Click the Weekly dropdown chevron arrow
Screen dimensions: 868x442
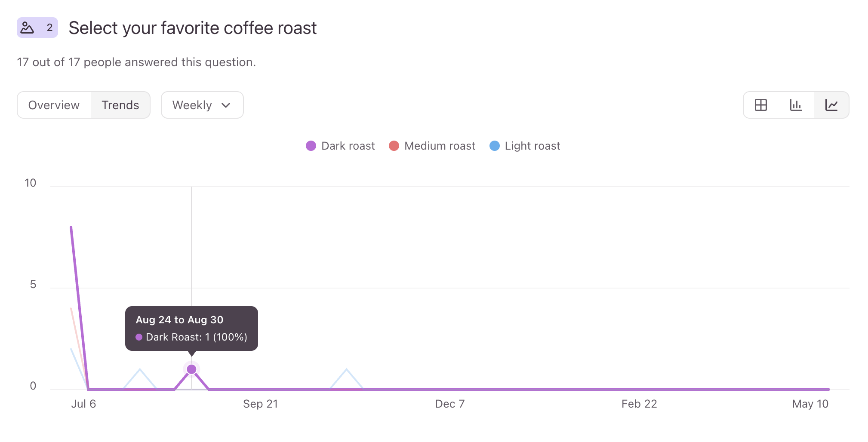pos(226,105)
